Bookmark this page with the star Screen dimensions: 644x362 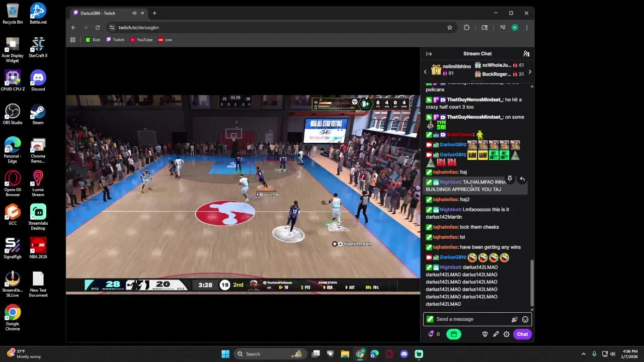point(449,28)
